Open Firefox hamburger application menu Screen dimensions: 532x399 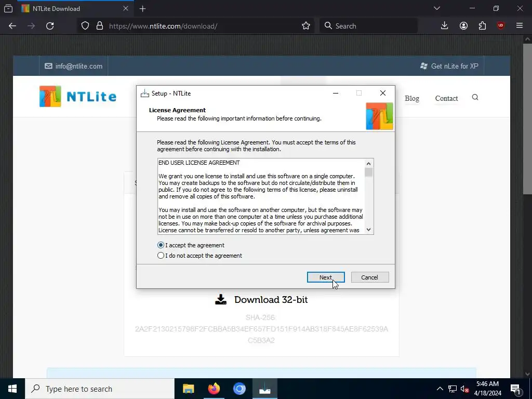[520, 26]
